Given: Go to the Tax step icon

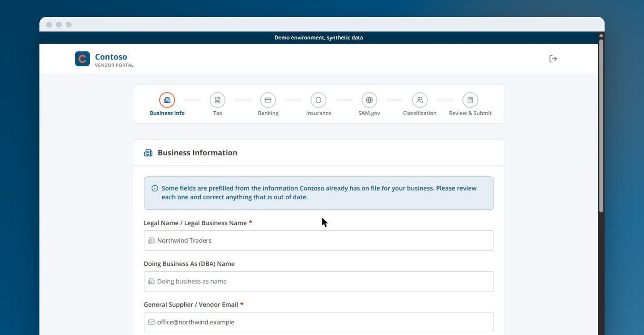Looking at the screenshot, I should point(217,100).
